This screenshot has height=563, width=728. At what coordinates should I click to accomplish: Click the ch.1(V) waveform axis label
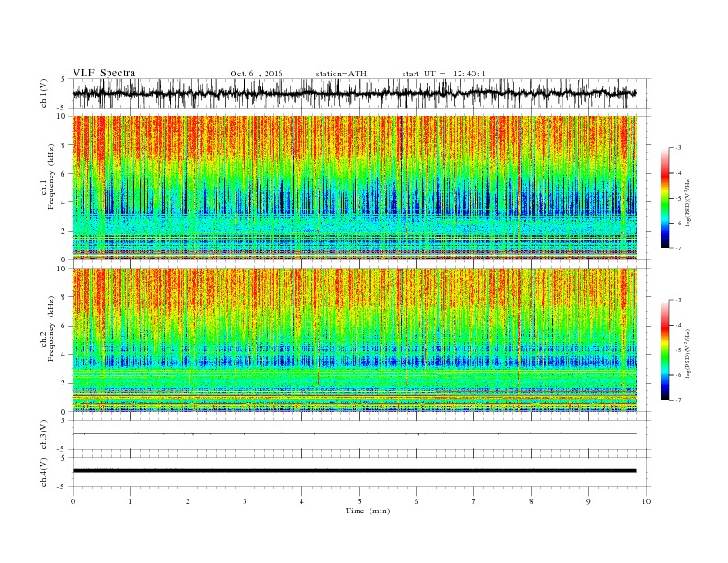pyautogui.click(x=44, y=93)
